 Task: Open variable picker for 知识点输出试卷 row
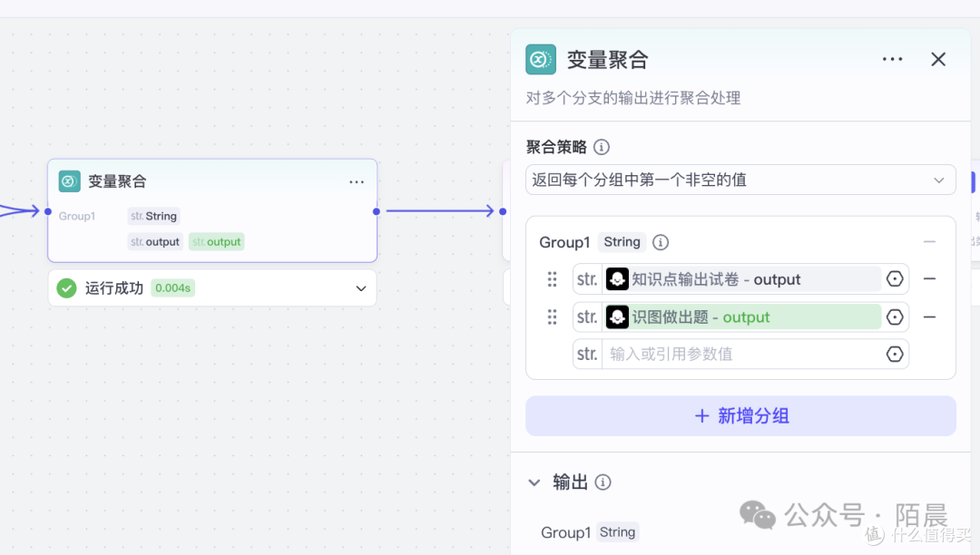895,279
